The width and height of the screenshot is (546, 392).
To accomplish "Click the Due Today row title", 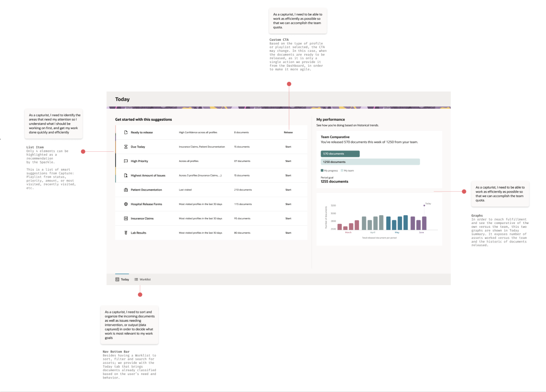I will click(138, 147).
